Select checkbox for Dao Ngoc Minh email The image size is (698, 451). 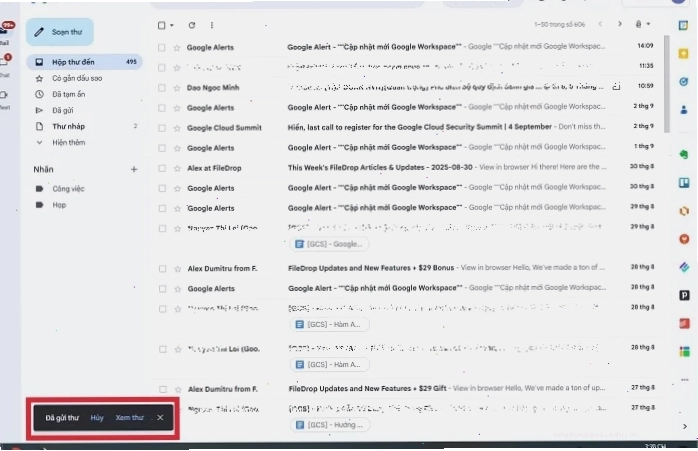coord(162,88)
